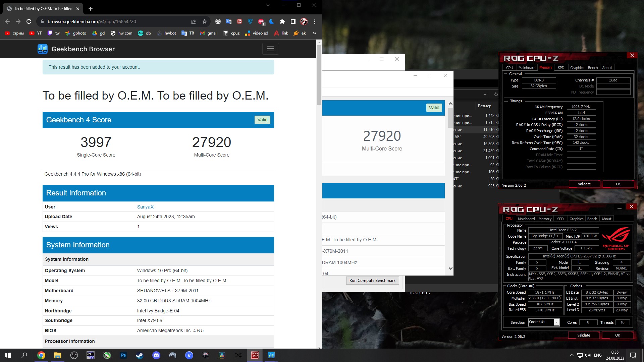This screenshot has width=644, height=362.
Task: Open the Chrome tab search chevron
Action: (x=268, y=5)
